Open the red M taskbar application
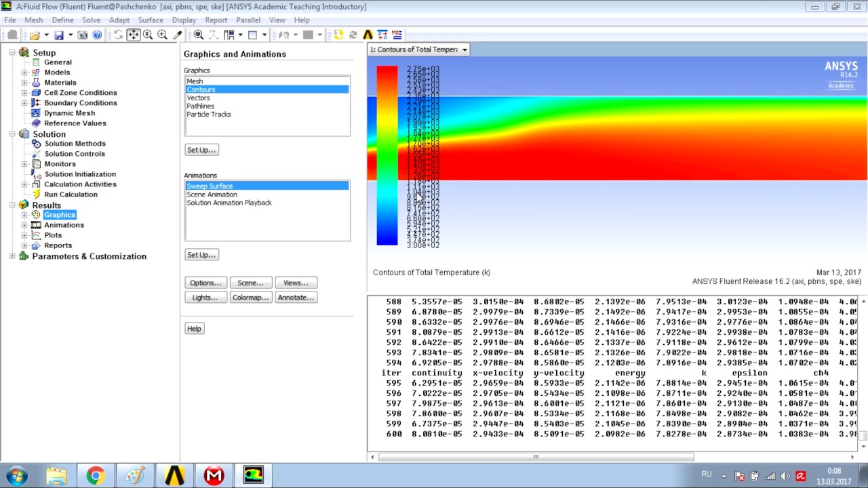 (x=214, y=476)
